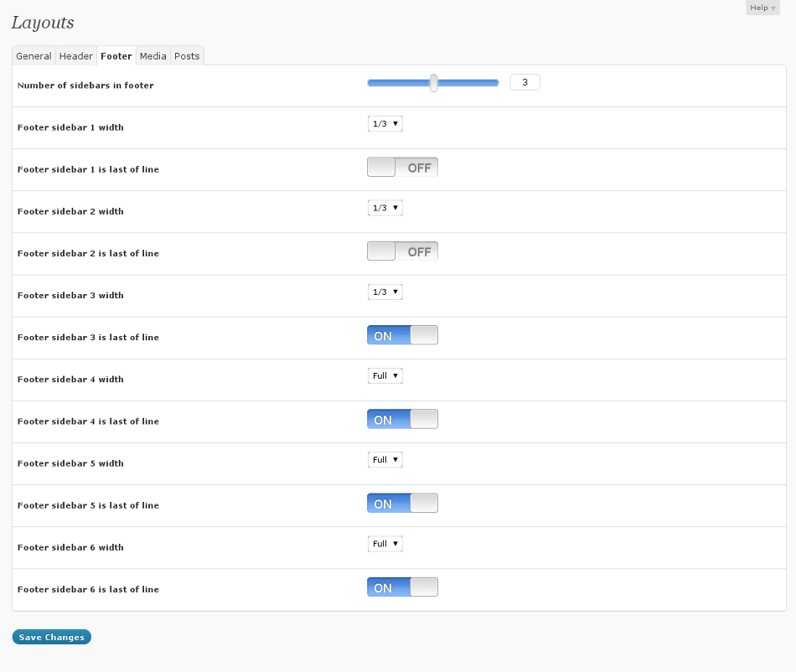Expand Footer sidebar 5 width dropdown

385,459
